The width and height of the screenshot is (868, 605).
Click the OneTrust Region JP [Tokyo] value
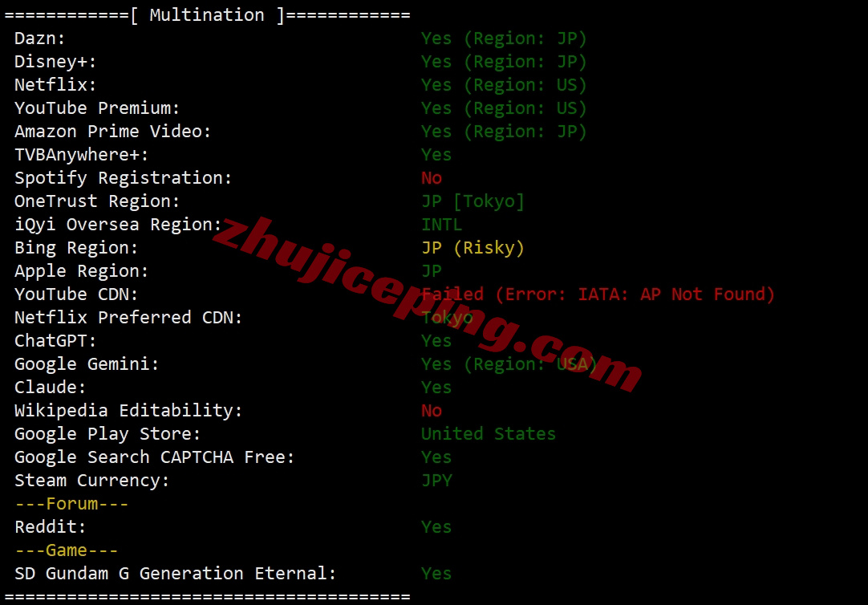pos(473,201)
